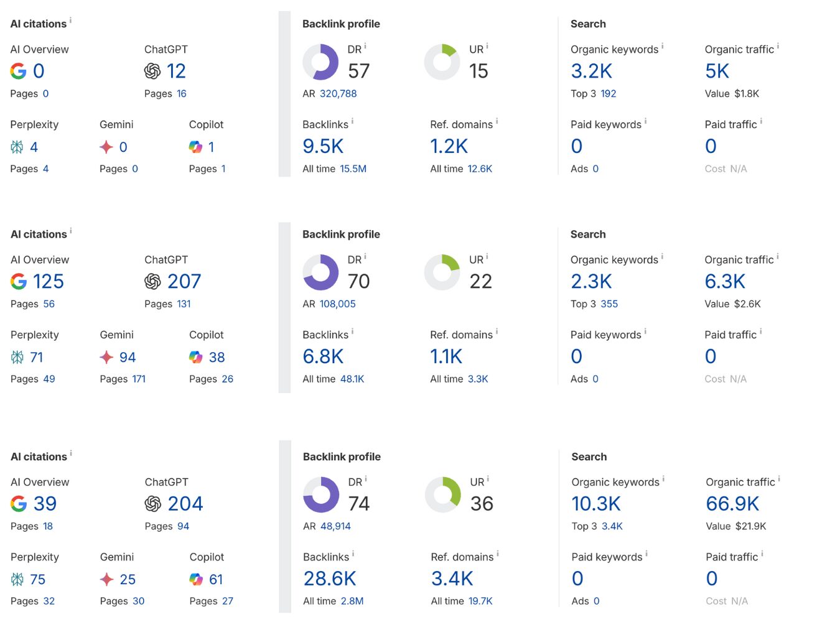Click the 66.9K organic traffic value
The height and width of the screenshot is (622, 840).
(x=732, y=504)
